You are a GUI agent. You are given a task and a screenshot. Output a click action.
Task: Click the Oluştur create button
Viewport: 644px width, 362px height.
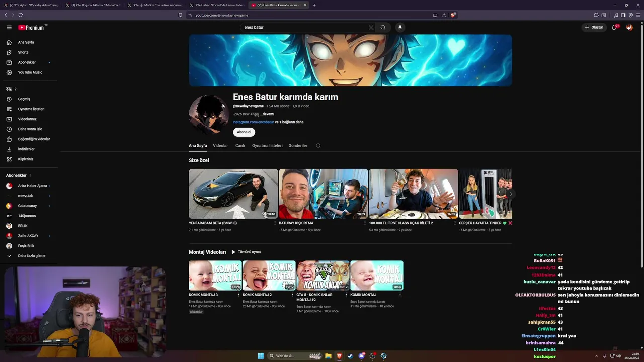coord(594,27)
